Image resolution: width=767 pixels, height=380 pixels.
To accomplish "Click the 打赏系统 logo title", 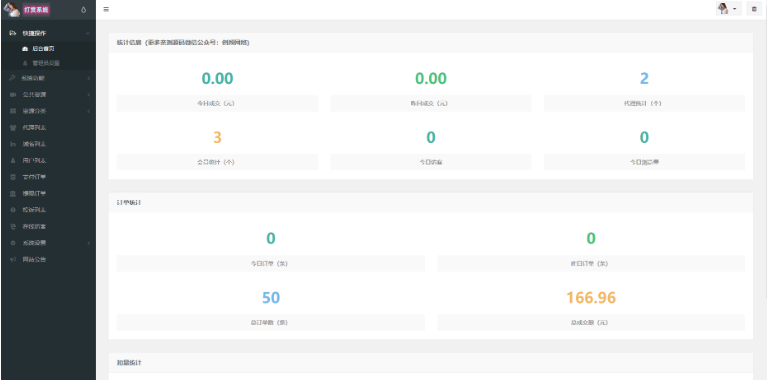I will pyautogui.click(x=36, y=9).
